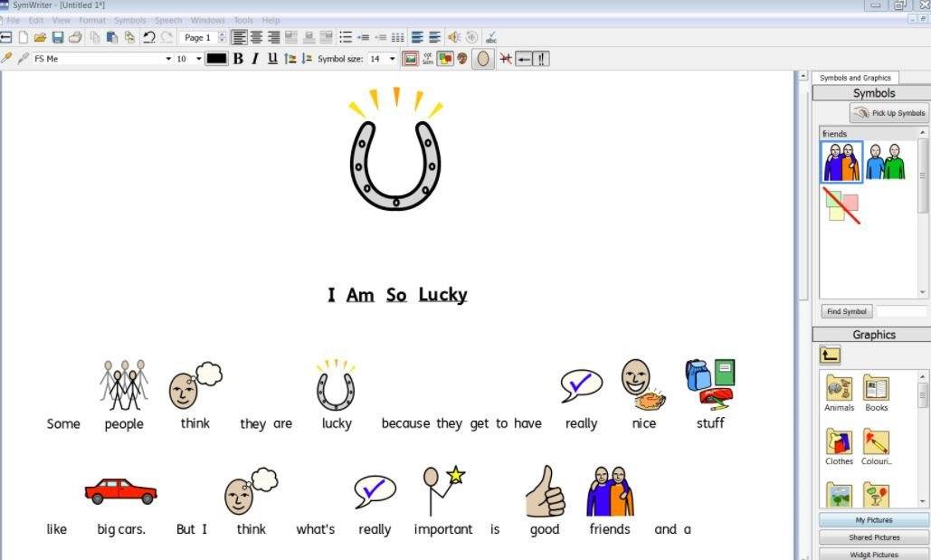The height and width of the screenshot is (560, 931).
Task: Click the Save document icon
Action: coord(58,37)
